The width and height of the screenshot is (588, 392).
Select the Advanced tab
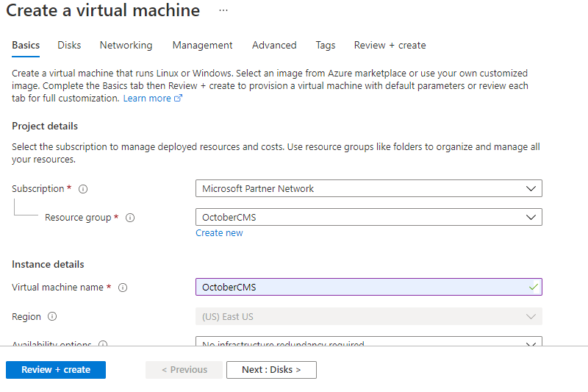pos(274,45)
